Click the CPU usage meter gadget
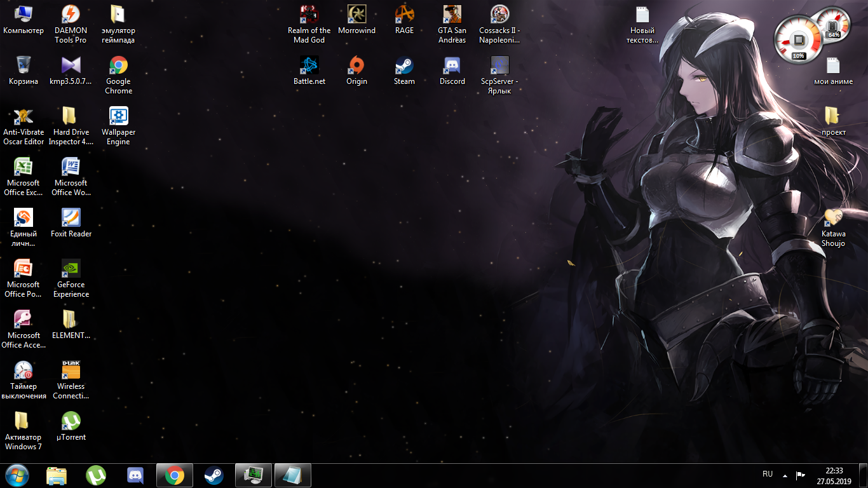 [798, 39]
